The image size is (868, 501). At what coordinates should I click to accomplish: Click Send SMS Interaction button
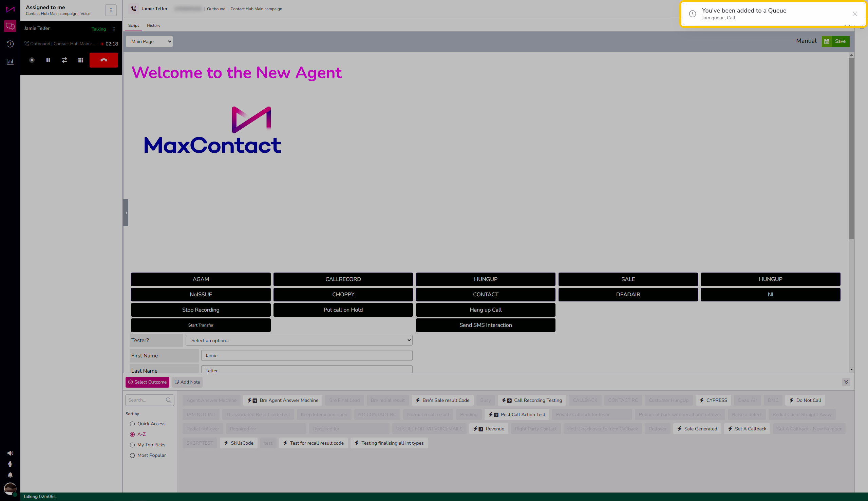coord(486,325)
